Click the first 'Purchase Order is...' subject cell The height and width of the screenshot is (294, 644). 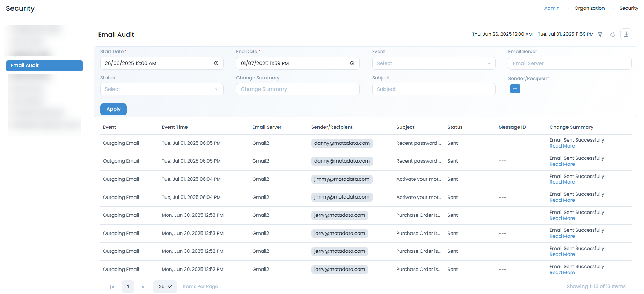(418, 251)
